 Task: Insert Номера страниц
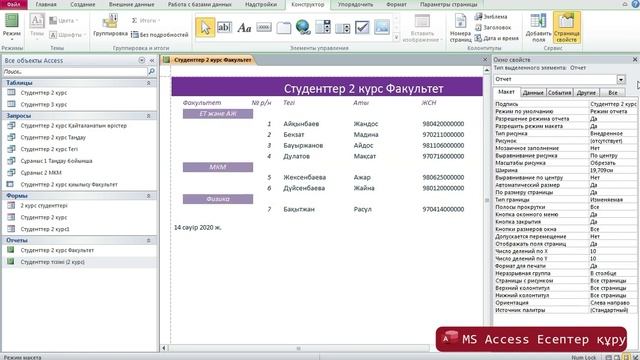click(x=460, y=28)
